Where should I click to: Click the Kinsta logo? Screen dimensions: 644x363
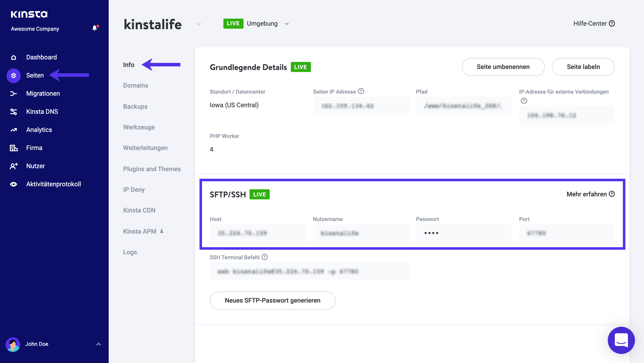point(29,14)
